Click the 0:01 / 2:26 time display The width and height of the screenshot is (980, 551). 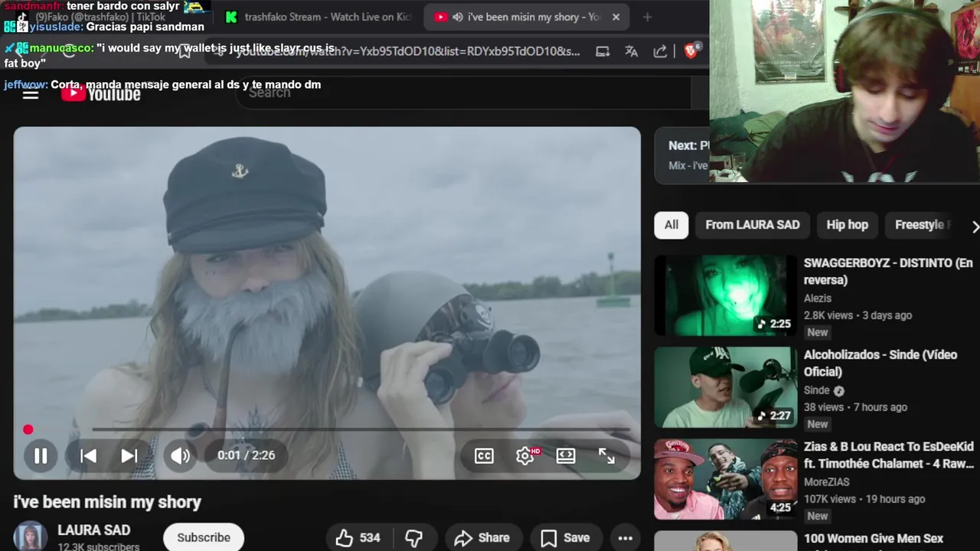tap(246, 455)
